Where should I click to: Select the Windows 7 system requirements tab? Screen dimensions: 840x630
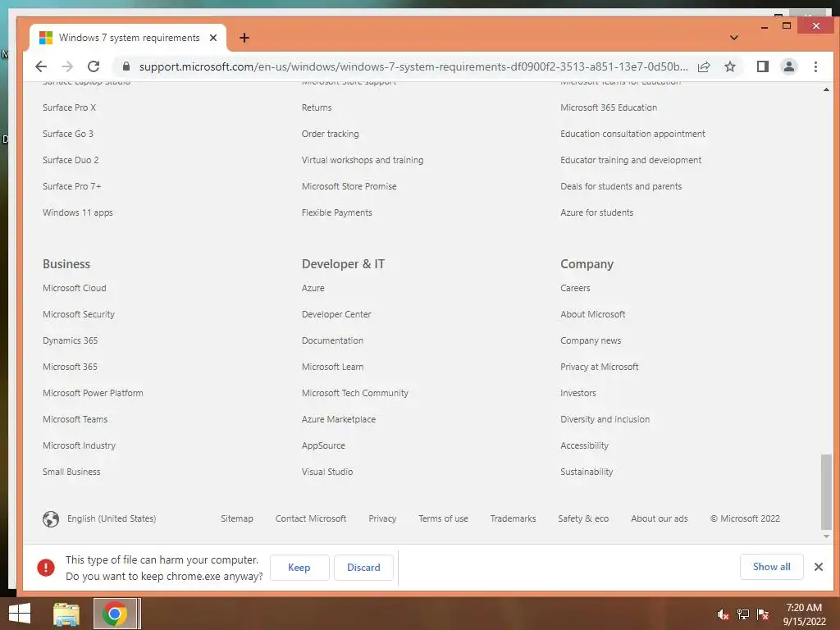coord(129,38)
